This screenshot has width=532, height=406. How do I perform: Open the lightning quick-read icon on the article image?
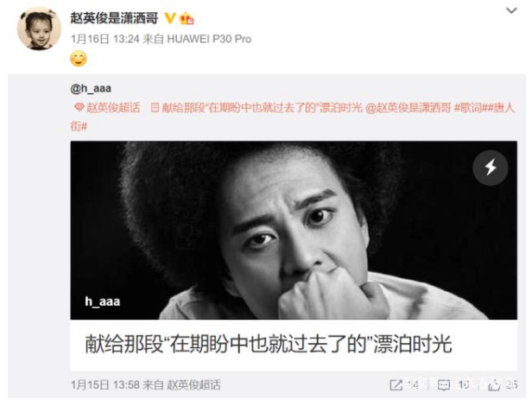coord(491,168)
